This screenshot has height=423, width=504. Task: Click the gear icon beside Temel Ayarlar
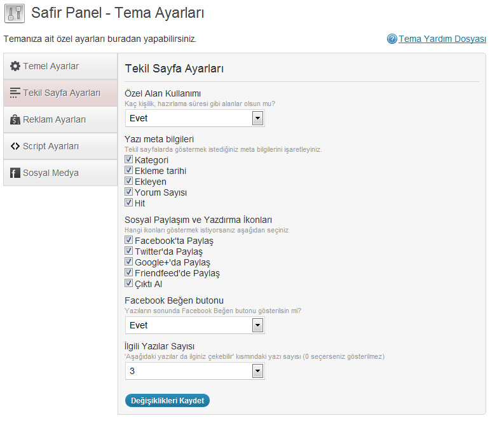tap(15, 66)
